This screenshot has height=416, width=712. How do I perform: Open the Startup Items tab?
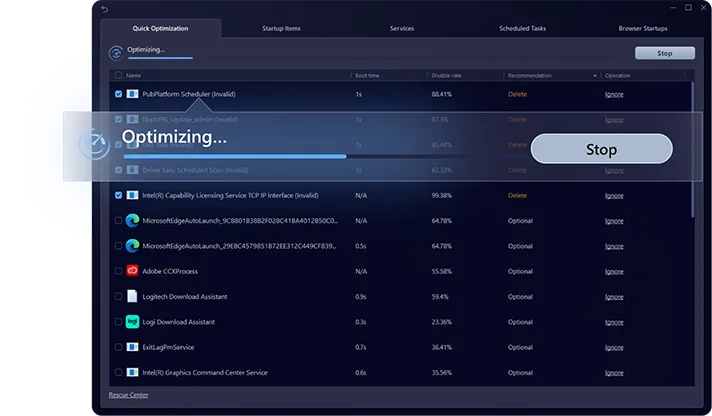point(281,28)
